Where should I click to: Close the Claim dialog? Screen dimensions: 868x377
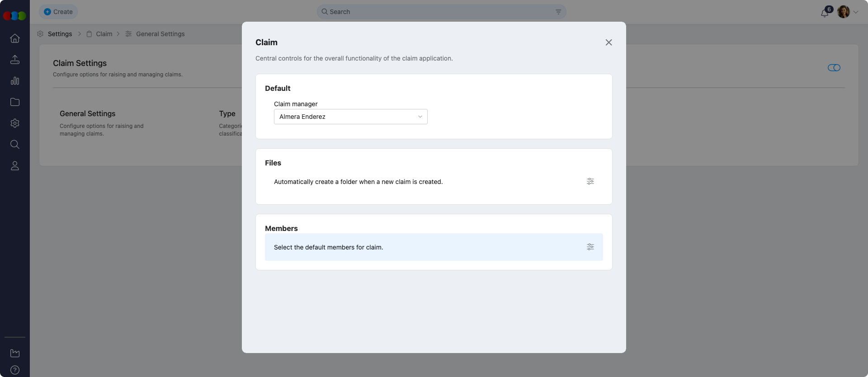coord(609,42)
